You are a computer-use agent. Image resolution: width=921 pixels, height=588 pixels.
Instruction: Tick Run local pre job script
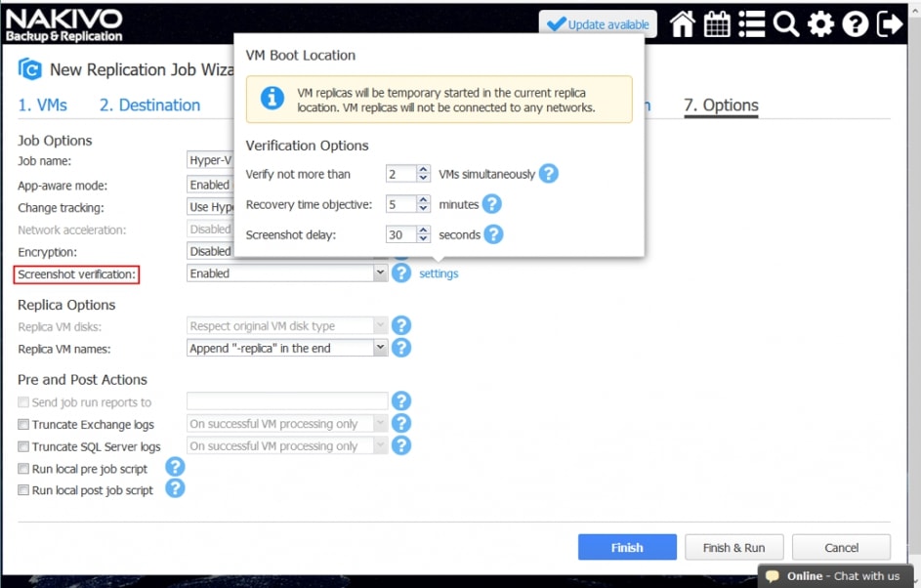click(23, 469)
